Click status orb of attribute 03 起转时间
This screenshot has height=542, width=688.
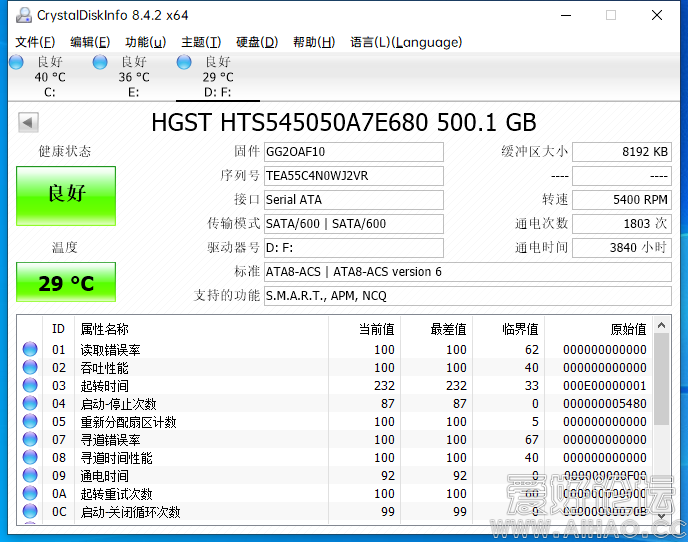click(x=30, y=385)
